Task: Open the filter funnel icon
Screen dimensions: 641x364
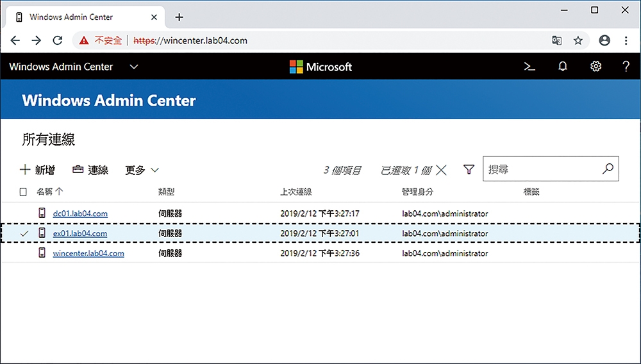Action: [x=469, y=169]
